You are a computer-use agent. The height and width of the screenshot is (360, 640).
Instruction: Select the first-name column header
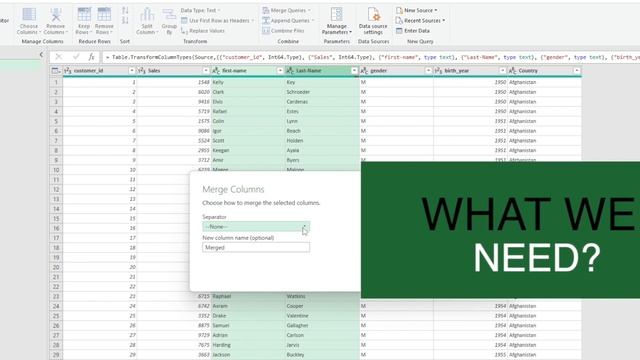248,71
